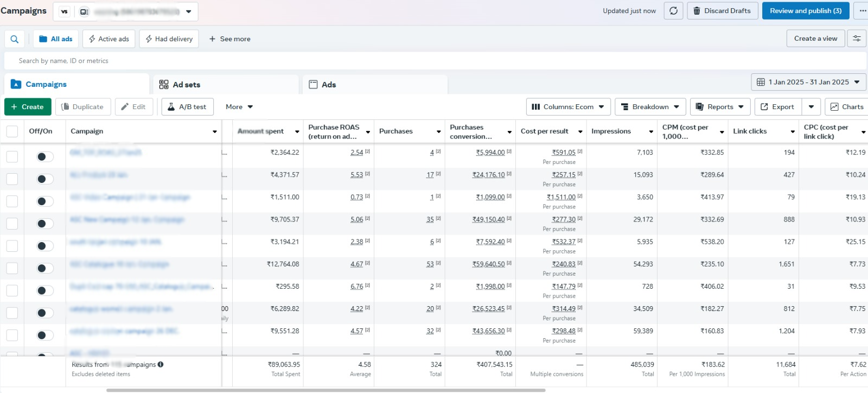Click the info icon beside Results from
This screenshot has height=393, width=868.
coord(161,365)
